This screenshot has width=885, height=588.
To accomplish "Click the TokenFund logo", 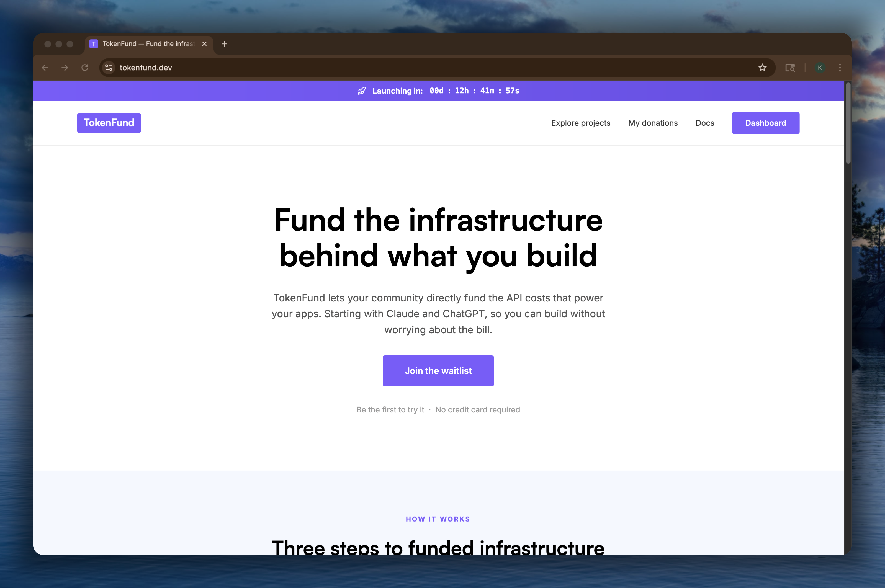I will [109, 123].
